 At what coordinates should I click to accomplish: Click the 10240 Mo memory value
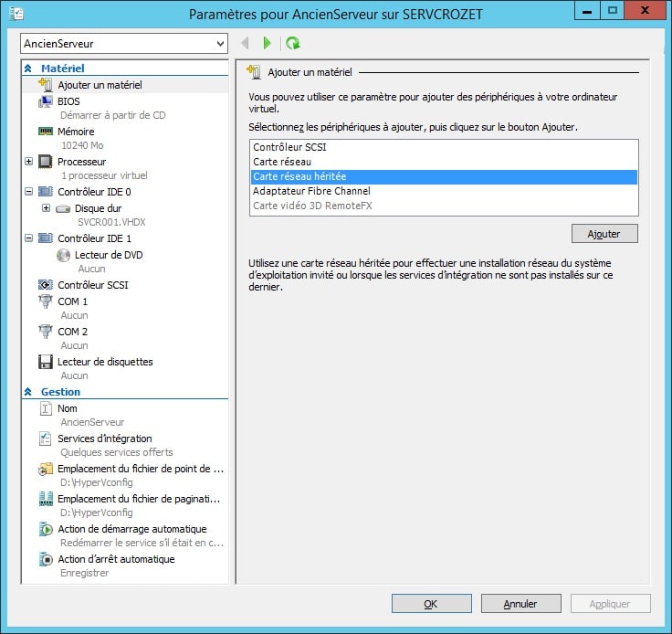coord(82,145)
